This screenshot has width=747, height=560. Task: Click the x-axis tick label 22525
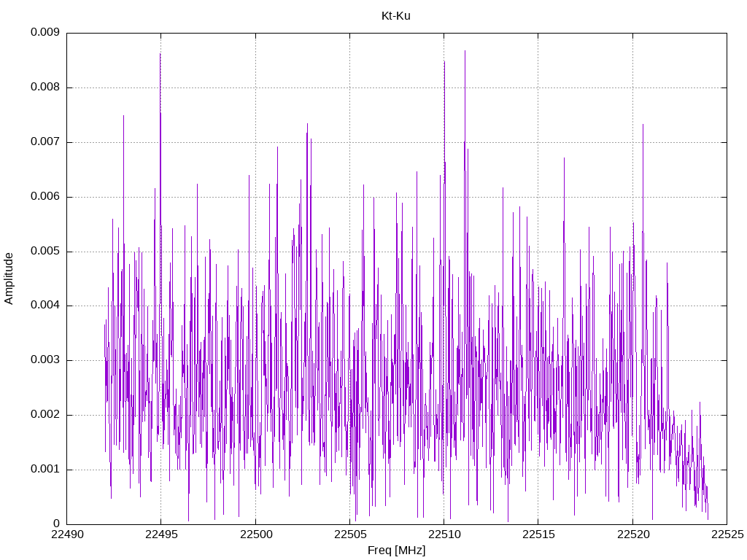pos(727,534)
